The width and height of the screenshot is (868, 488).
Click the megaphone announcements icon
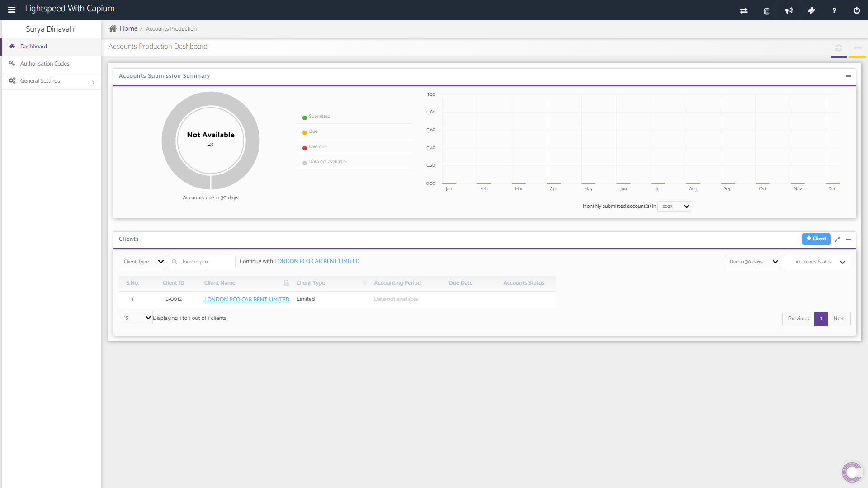tap(789, 10)
